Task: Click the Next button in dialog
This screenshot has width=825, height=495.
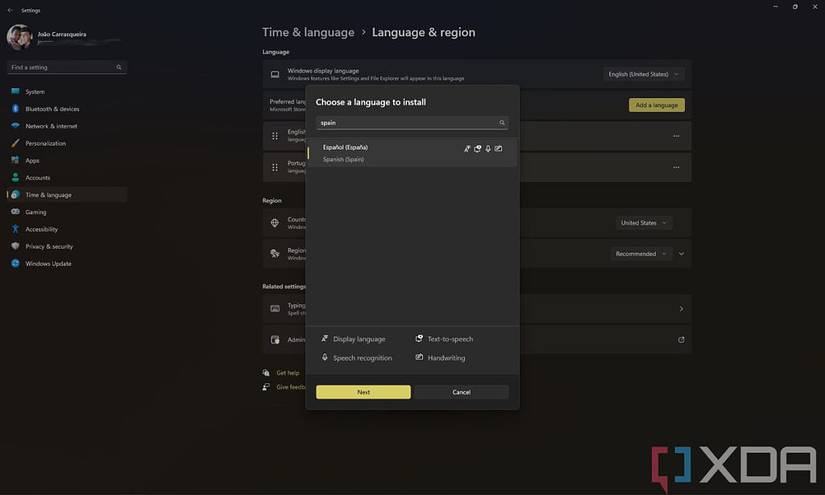Action: [364, 392]
